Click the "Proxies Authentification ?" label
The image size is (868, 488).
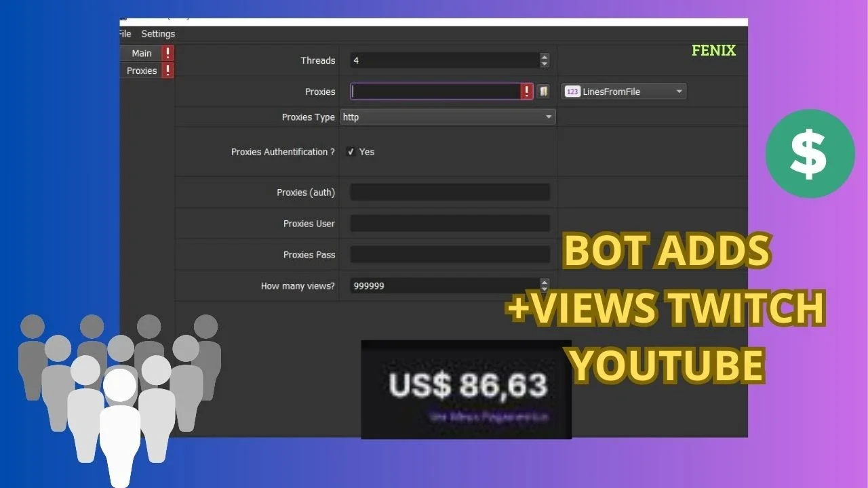283,152
